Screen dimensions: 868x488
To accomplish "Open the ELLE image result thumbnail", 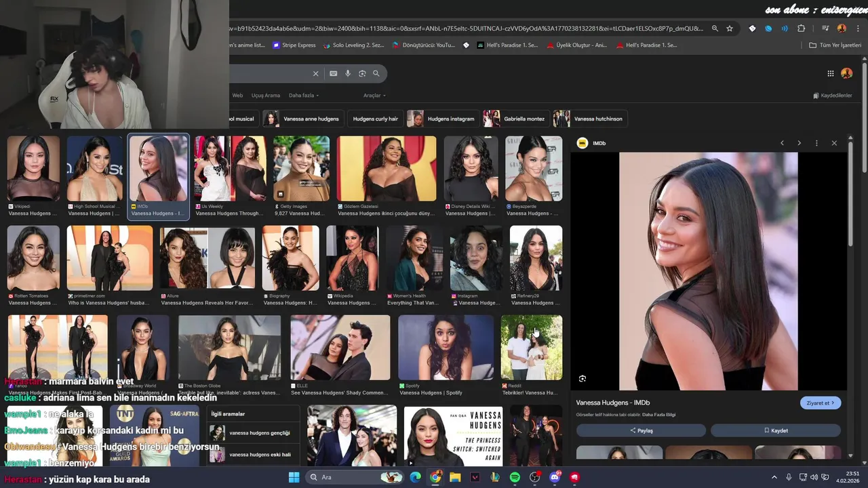I will point(340,347).
